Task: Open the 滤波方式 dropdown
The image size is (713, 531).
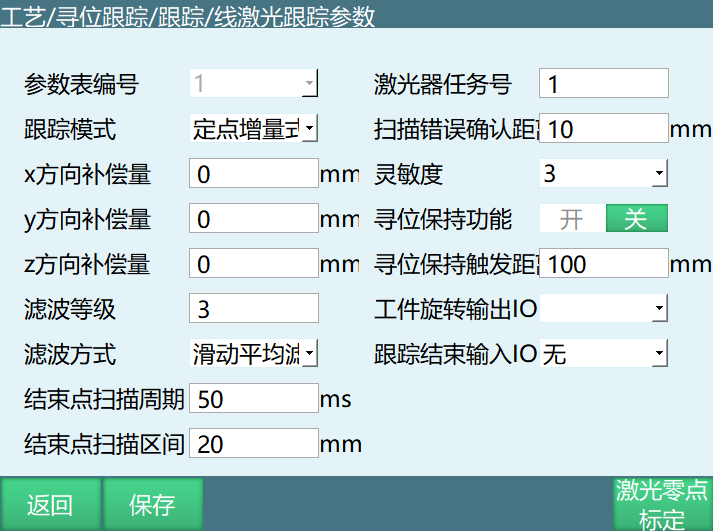Action: tap(253, 354)
